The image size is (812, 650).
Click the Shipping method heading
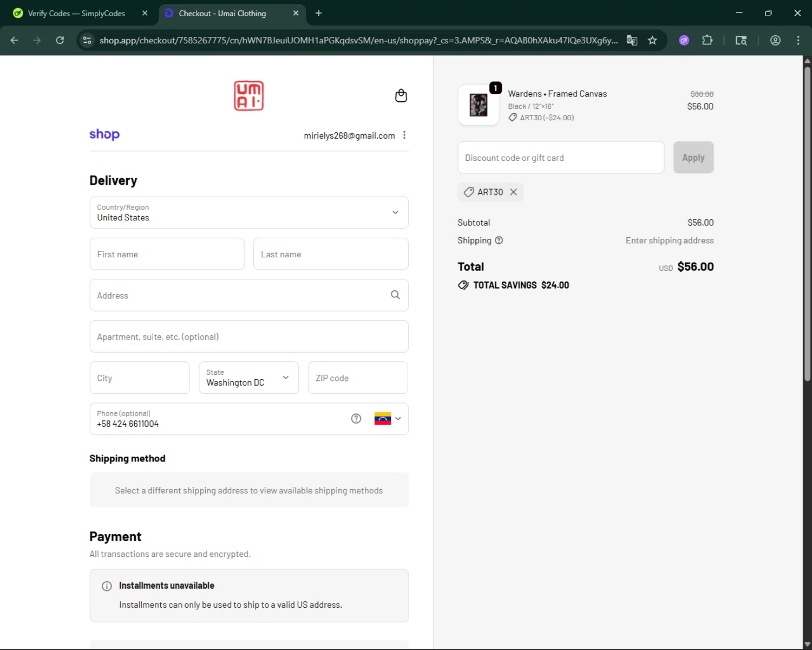point(127,458)
